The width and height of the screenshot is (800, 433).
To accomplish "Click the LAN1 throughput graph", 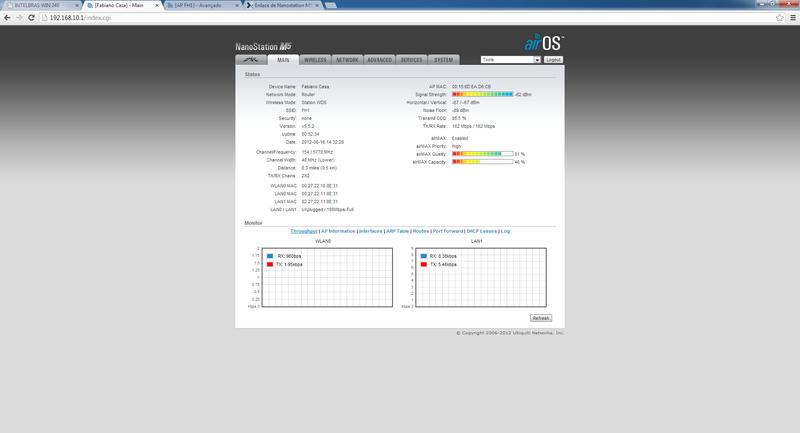I will coord(481,277).
